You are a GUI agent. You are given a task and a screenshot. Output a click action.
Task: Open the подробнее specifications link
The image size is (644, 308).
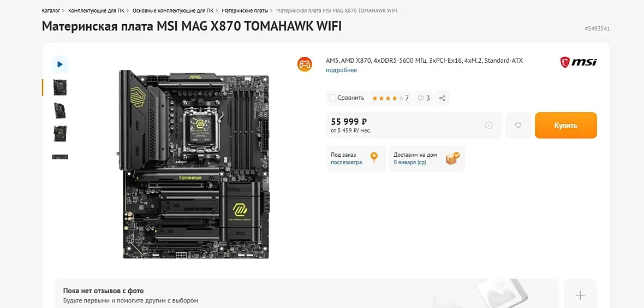pyautogui.click(x=341, y=70)
